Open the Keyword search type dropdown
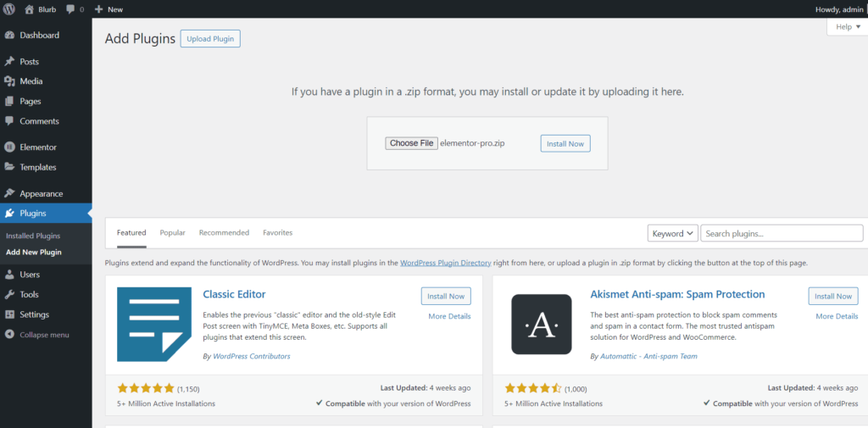Screen dimensions: 868x428 click(672, 234)
